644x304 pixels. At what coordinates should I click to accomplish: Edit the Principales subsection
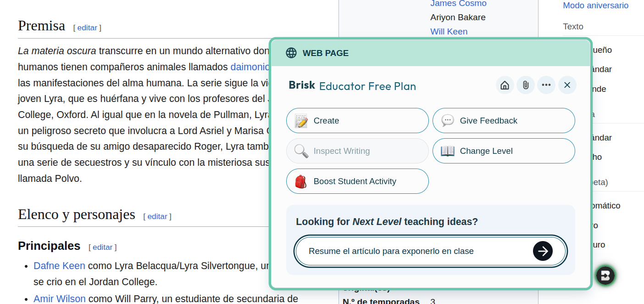(x=102, y=247)
